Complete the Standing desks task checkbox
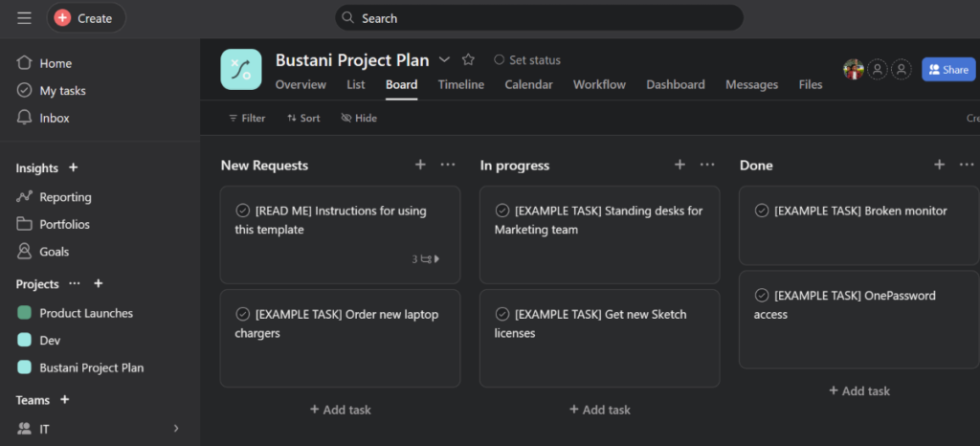 [502, 211]
